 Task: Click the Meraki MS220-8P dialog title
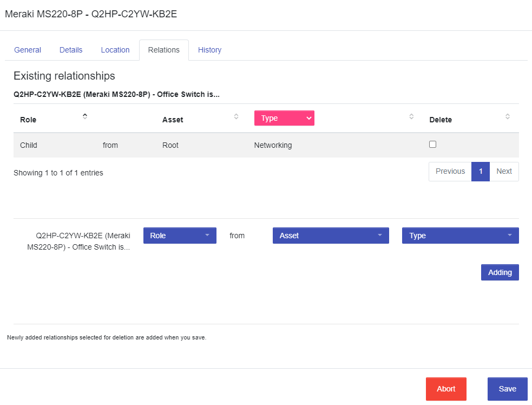tap(91, 14)
